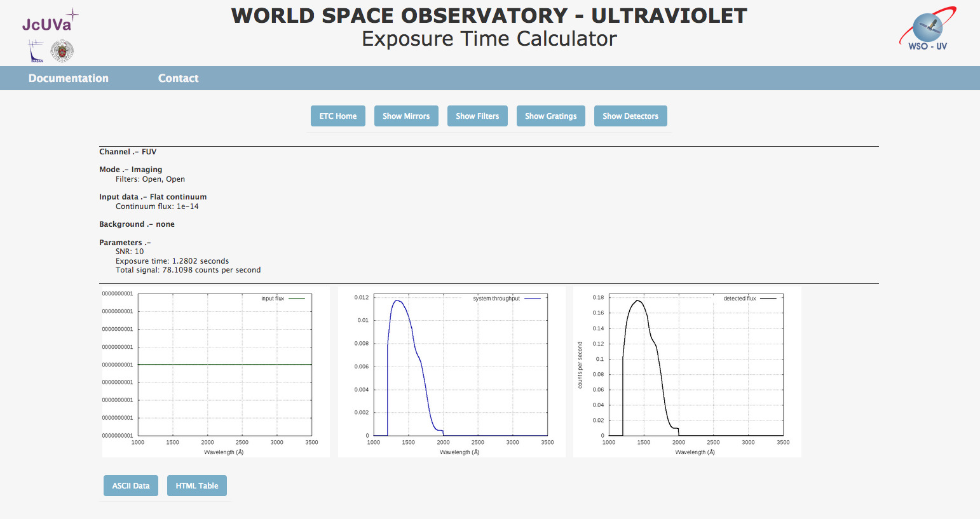This screenshot has height=519, width=980.
Task: Go to ETC Home
Action: pyautogui.click(x=338, y=116)
